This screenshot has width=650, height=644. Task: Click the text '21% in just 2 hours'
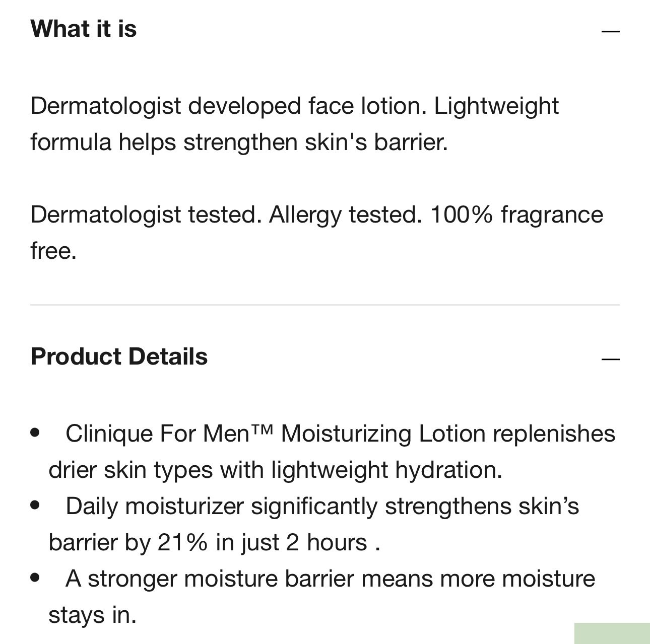point(263,542)
